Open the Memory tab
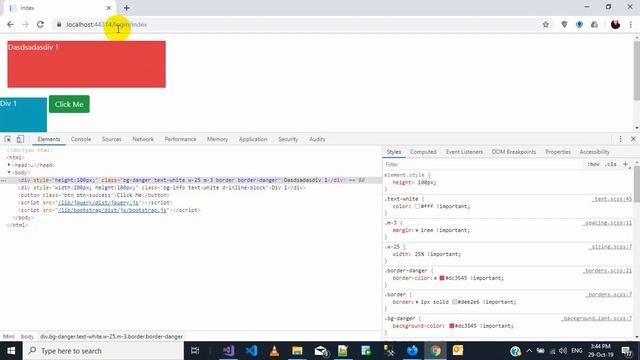 [217, 139]
